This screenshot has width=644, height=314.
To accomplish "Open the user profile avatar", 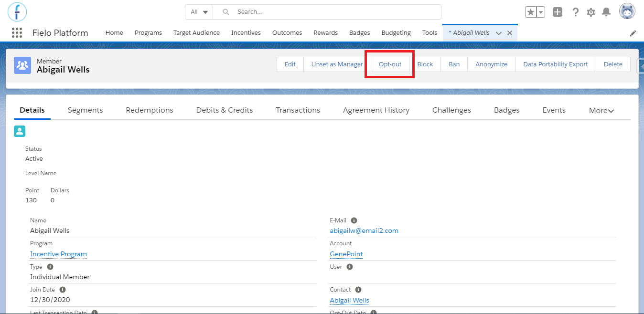I will (627, 11).
